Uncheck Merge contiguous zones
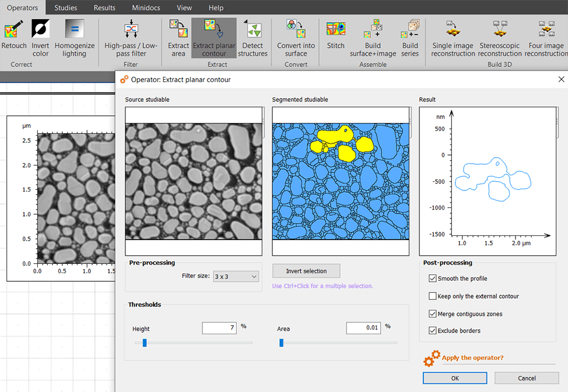 [433, 314]
